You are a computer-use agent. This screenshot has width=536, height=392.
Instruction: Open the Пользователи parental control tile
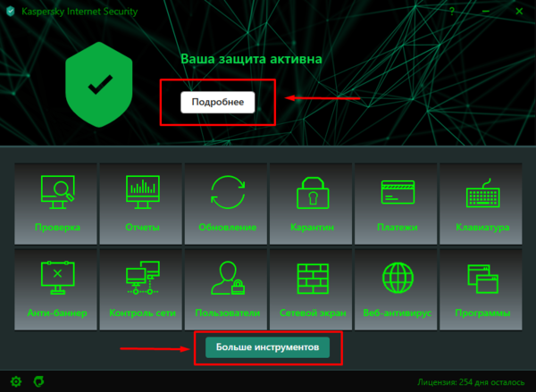pos(226,289)
